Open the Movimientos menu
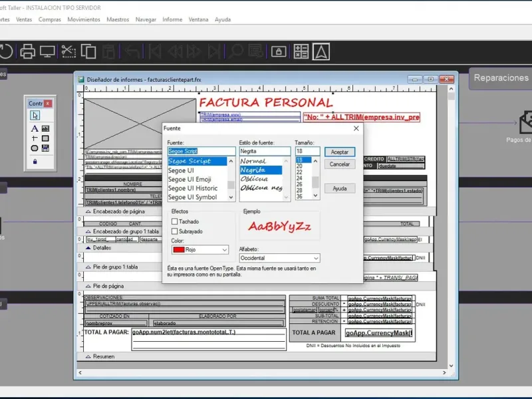Viewport: 532px width, 399px height. (x=84, y=20)
